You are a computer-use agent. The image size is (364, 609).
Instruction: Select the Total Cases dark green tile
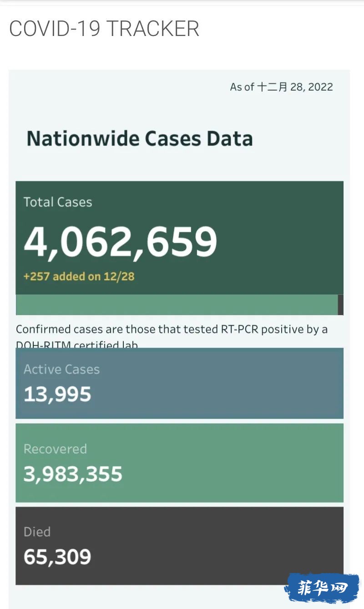[x=179, y=238]
